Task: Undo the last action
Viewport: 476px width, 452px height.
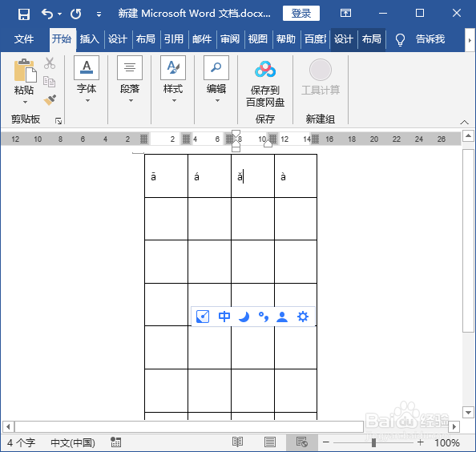Action: (47, 14)
